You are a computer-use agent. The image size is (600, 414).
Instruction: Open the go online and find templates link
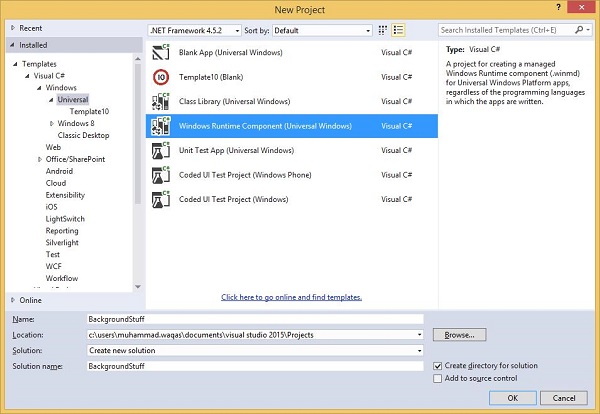[x=292, y=297]
